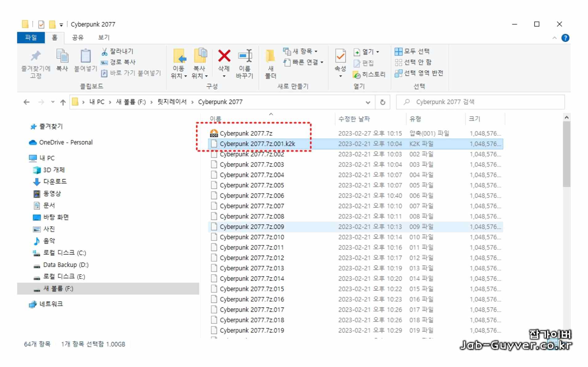Click 릿지레이서 in the address breadcrumb
This screenshot has width=588, height=367.
coord(172,102)
